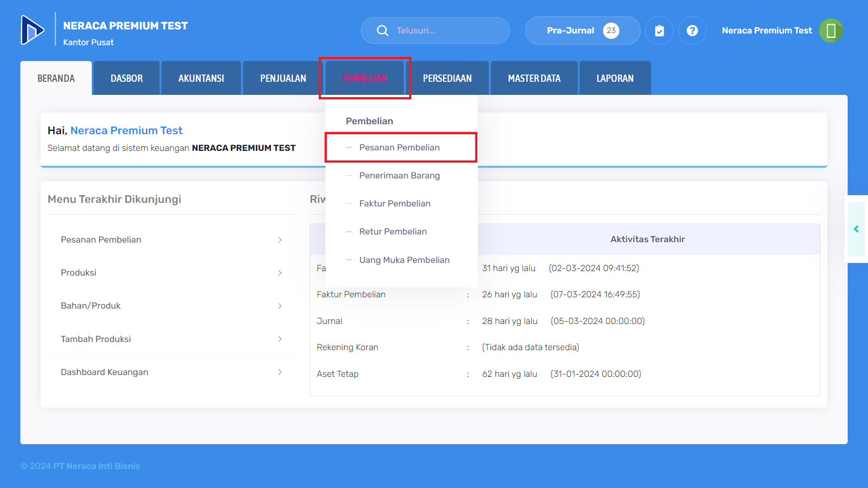Click the 31 hari yg lalu entry

point(509,268)
